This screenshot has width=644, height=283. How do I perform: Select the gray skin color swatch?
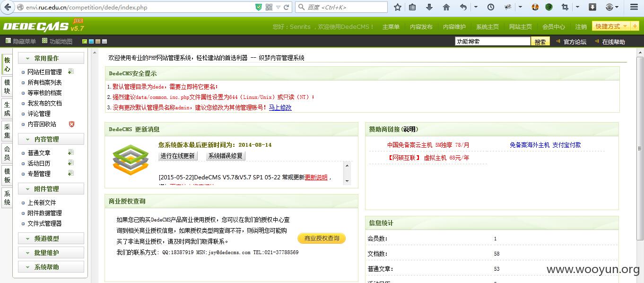click(x=104, y=42)
